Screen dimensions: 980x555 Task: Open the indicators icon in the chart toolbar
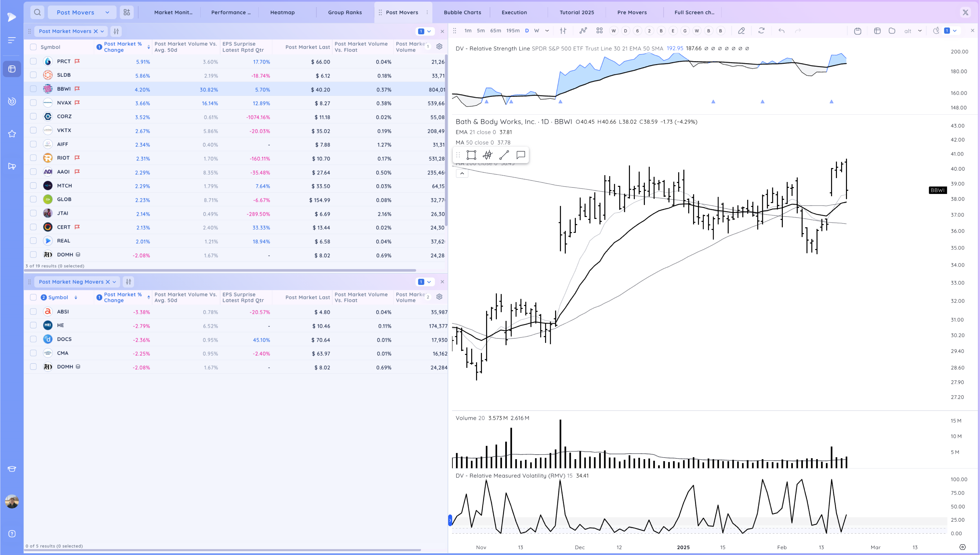(x=583, y=31)
